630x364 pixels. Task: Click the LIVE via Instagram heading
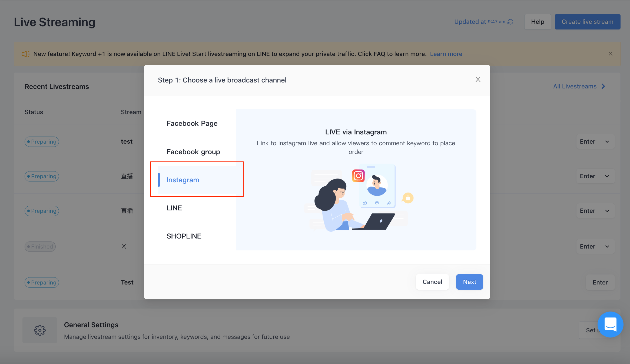pos(356,132)
